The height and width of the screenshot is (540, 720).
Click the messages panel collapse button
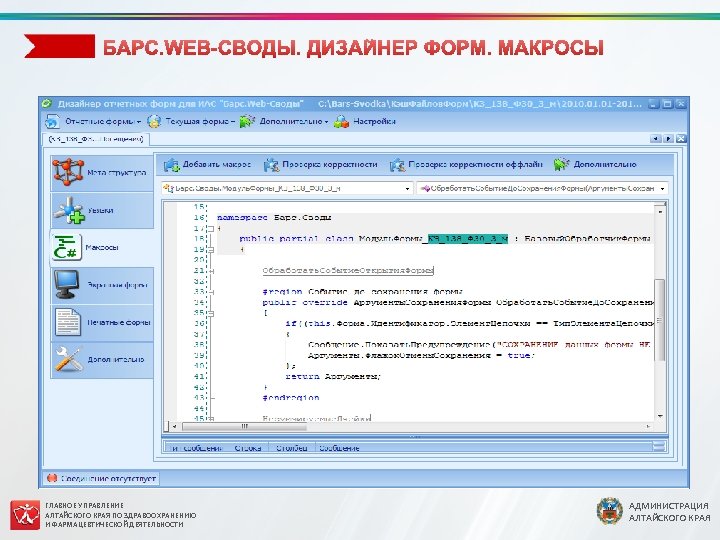click(659, 447)
